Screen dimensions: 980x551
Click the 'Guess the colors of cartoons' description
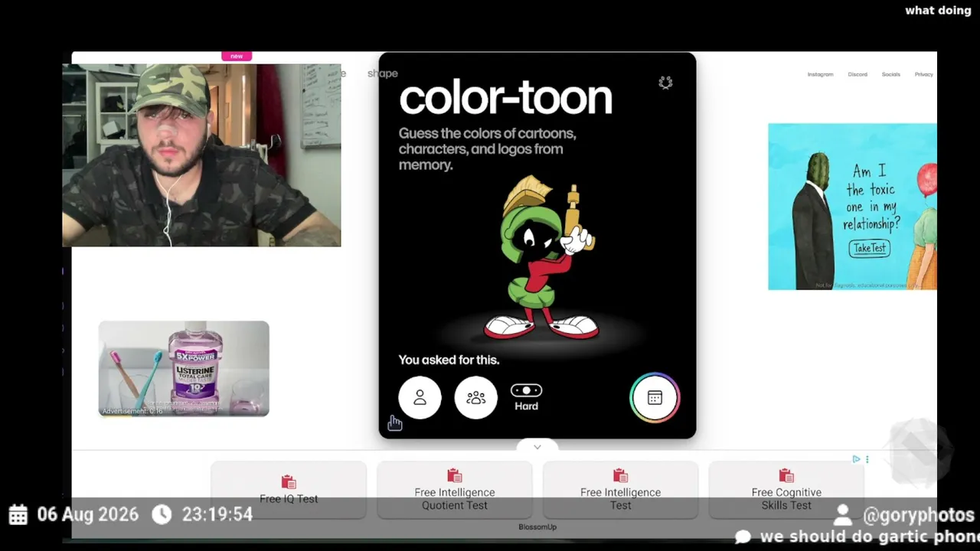[487, 149]
